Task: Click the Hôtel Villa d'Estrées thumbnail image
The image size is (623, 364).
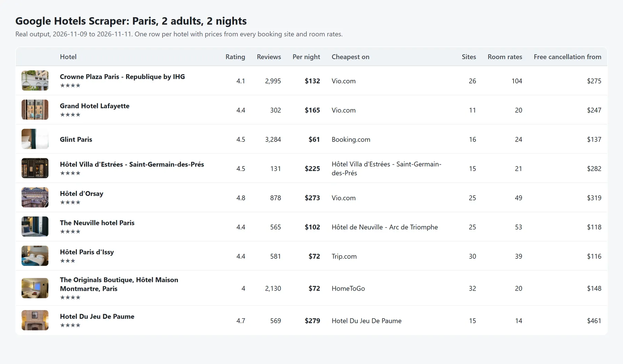Action: [x=35, y=168]
